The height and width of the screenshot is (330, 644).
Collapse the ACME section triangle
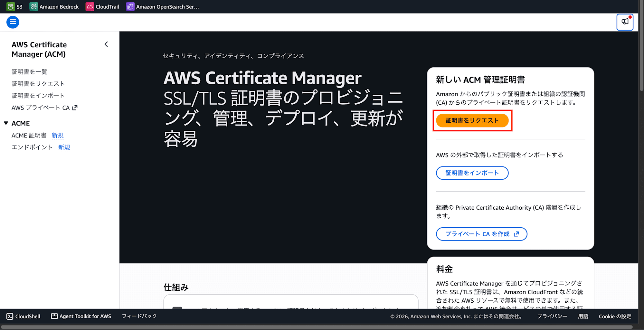(x=6, y=123)
